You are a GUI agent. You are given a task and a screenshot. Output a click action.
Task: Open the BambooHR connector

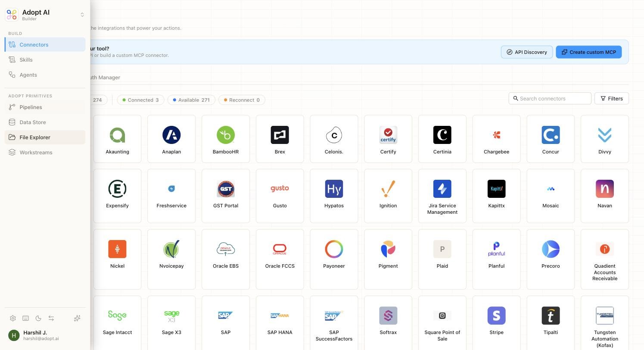coord(226,139)
